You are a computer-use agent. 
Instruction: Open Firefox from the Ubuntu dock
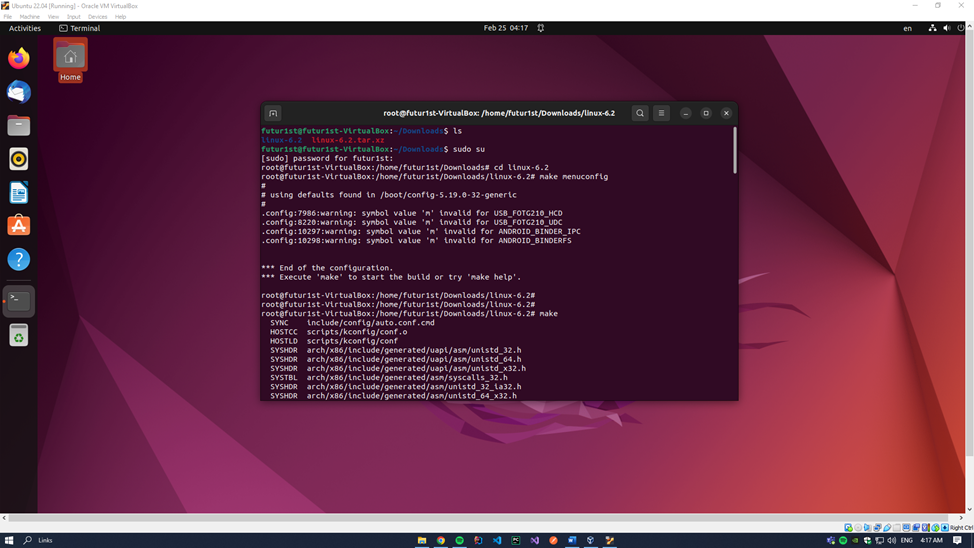tap(19, 58)
